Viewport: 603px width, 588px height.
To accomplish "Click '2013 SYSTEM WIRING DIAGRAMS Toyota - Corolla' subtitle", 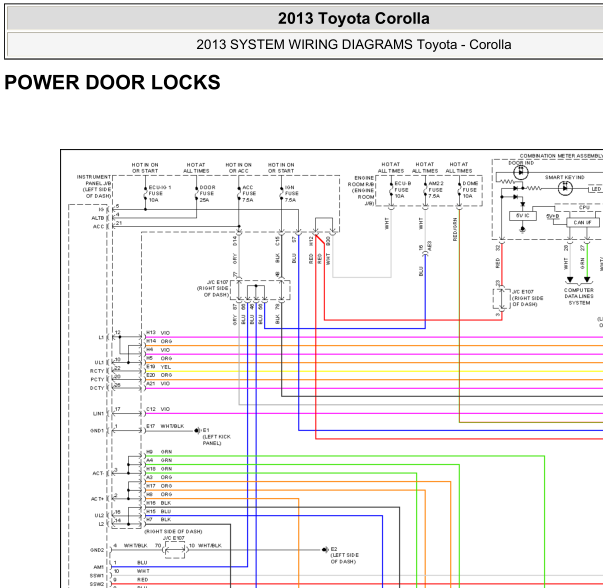I will click(353, 45).
